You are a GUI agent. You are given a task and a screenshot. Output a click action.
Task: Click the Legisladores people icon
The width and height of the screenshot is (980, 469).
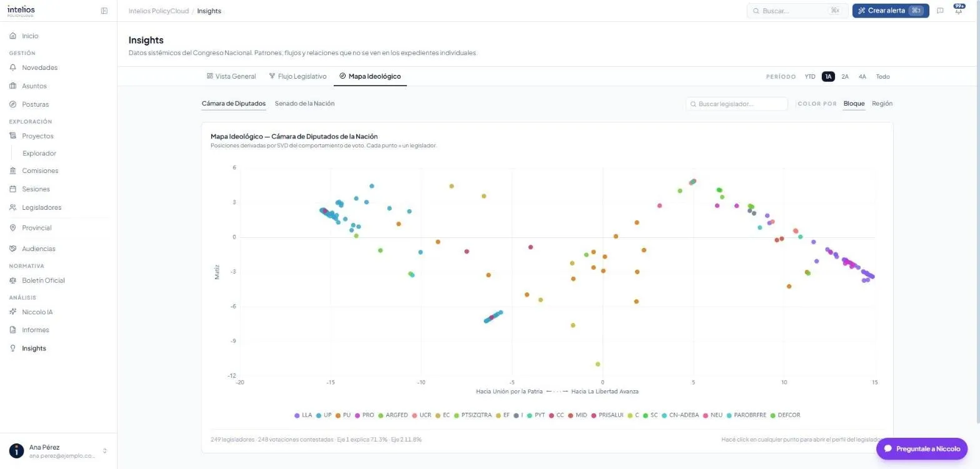[x=13, y=207]
